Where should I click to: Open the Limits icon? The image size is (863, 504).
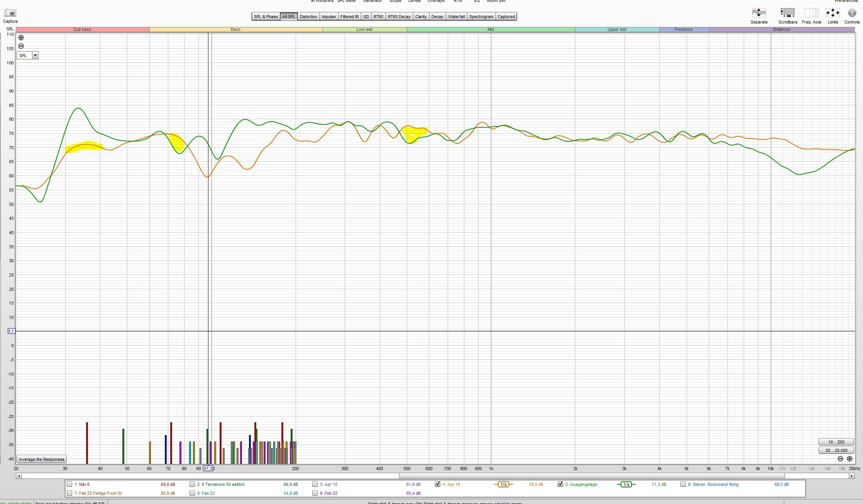(833, 13)
